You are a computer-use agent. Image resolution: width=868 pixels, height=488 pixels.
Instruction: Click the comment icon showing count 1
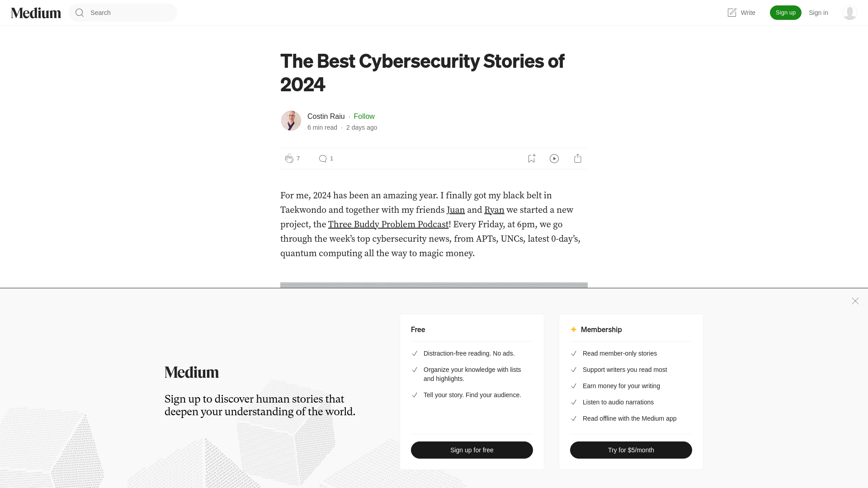322,159
